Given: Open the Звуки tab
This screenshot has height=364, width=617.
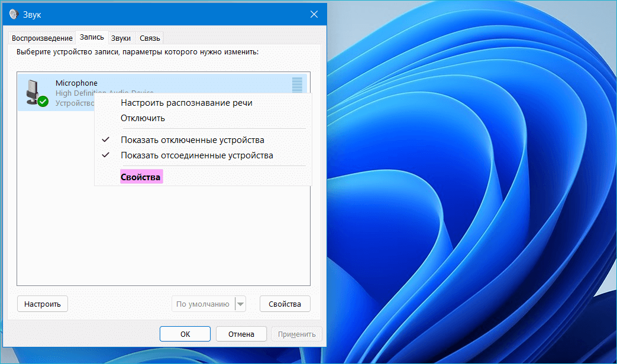Looking at the screenshot, I should (121, 38).
